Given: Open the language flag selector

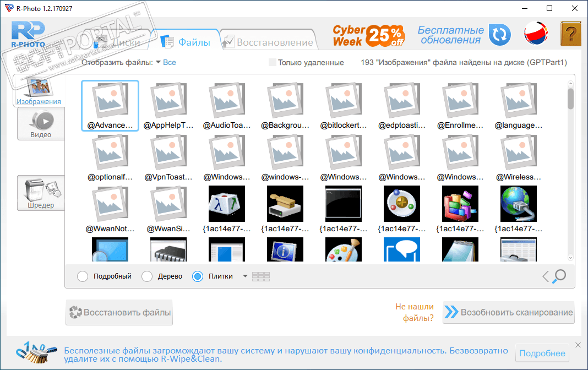Looking at the screenshot, I should pos(536,34).
